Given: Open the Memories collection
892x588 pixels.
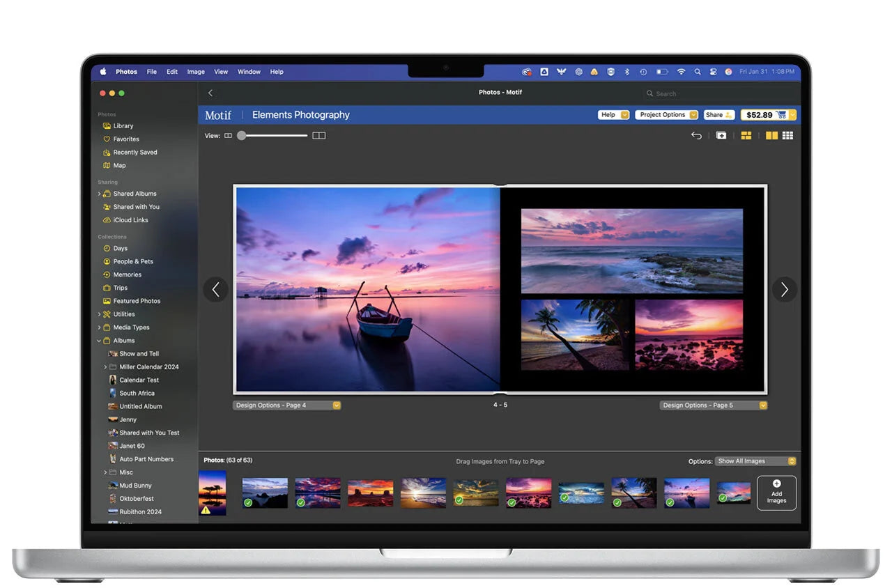Looking at the screenshot, I should pyautogui.click(x=122, y=275).
